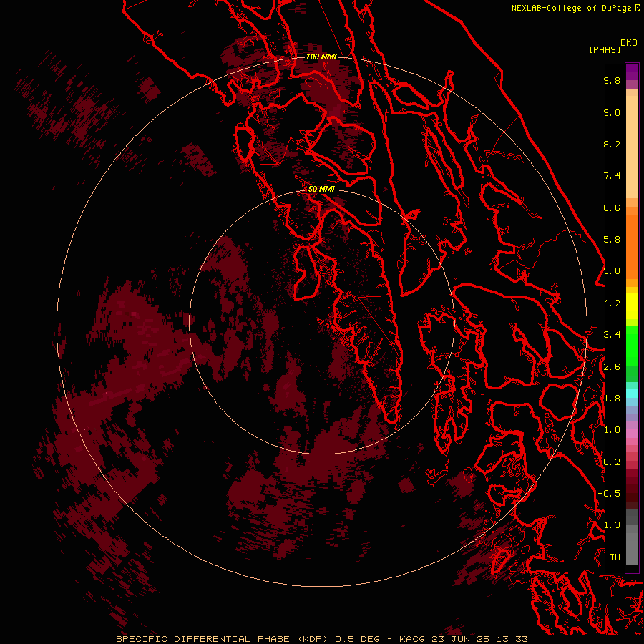This screenshot has width=644, height=644.
Task: Click the DKD unit label above the legend
Action: pos(629,43)
